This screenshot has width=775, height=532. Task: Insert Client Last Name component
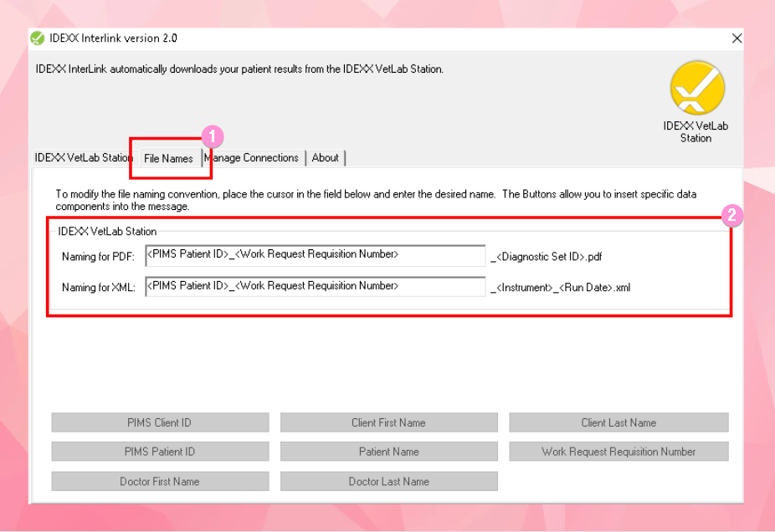[x=618, y=422]
